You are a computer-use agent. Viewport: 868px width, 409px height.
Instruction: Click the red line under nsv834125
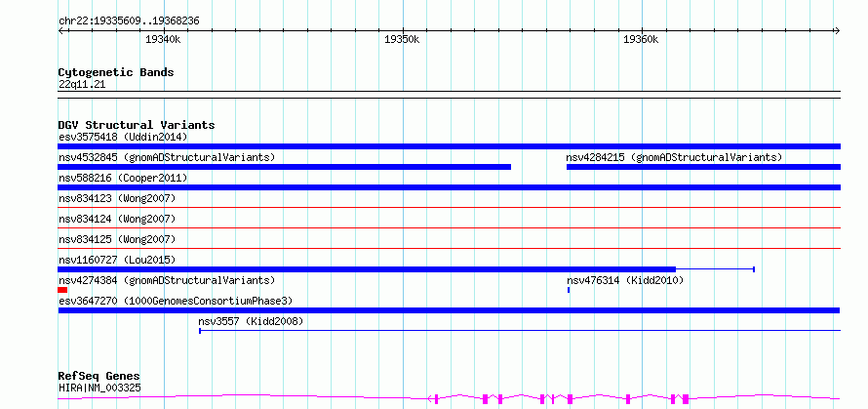click(x=449, y=248)
